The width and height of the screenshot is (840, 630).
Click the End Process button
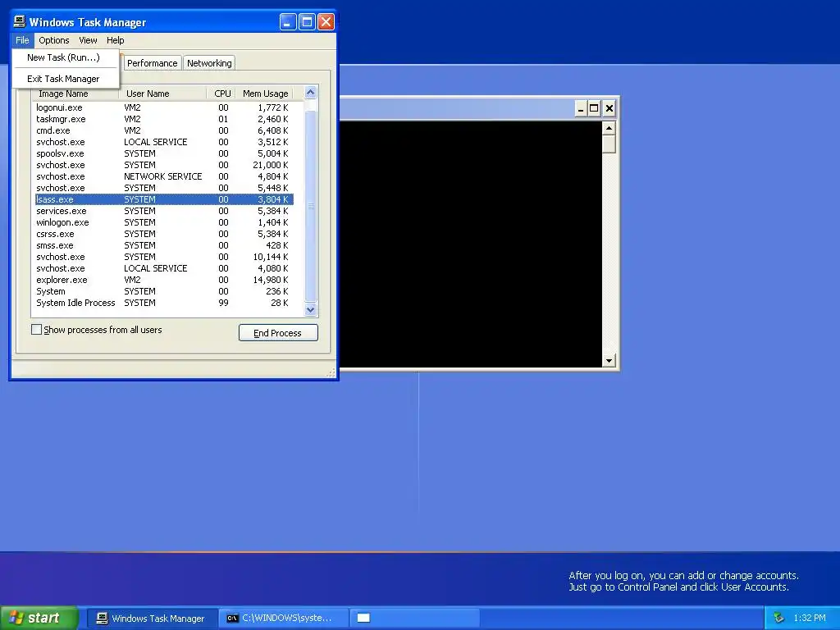(278, 333)
